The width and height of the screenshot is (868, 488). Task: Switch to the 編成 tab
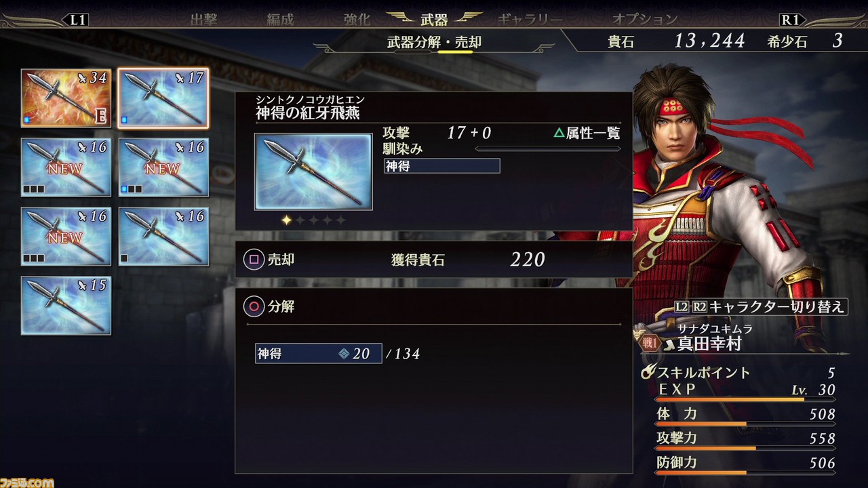(280, 19)
